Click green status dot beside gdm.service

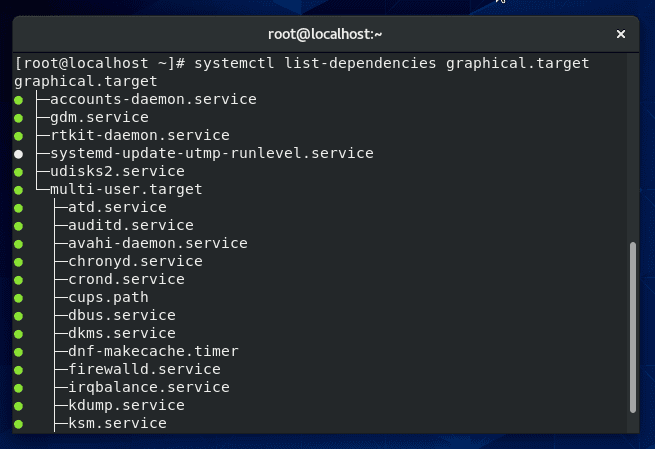pyautogui.click(x=18, y=118)
